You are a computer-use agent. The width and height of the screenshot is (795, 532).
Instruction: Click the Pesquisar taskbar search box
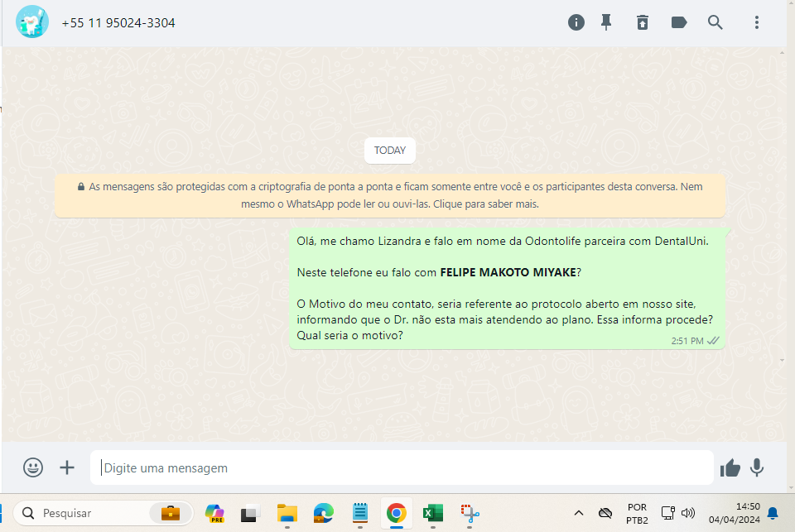pos(104,513)
